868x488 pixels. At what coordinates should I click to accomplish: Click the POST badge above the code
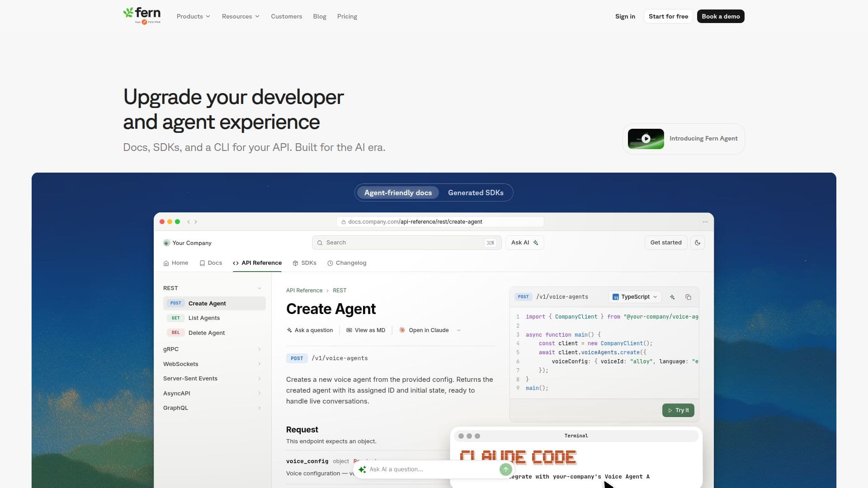point(523,297)
